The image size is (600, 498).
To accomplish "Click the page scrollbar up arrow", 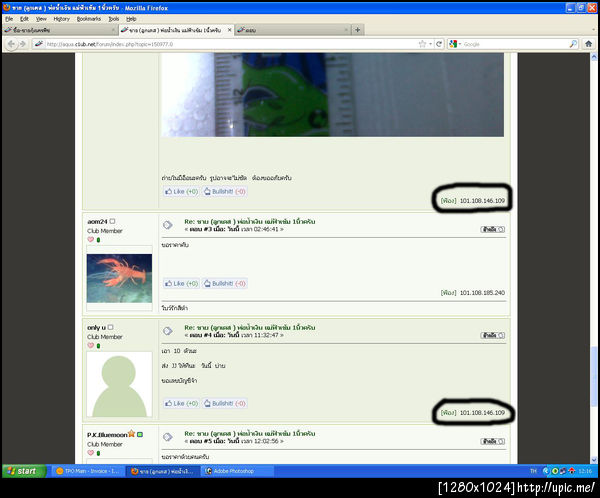I will pos(594,57).
